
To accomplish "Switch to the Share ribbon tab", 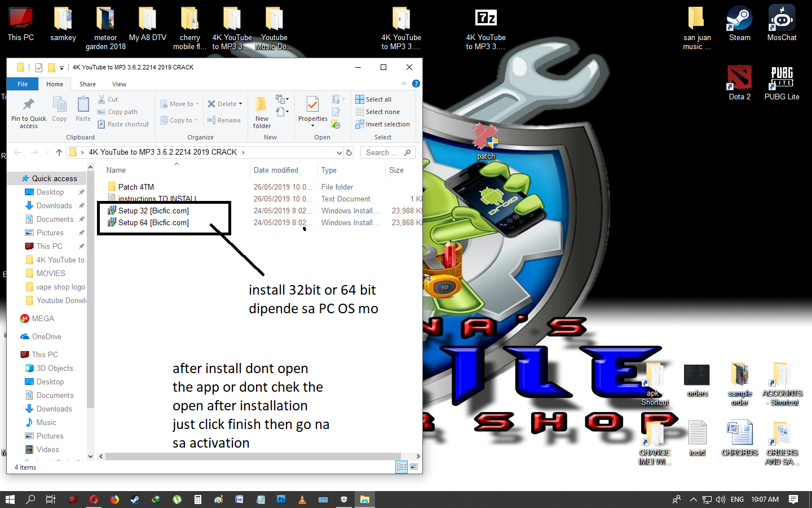I will click(87, 84).
